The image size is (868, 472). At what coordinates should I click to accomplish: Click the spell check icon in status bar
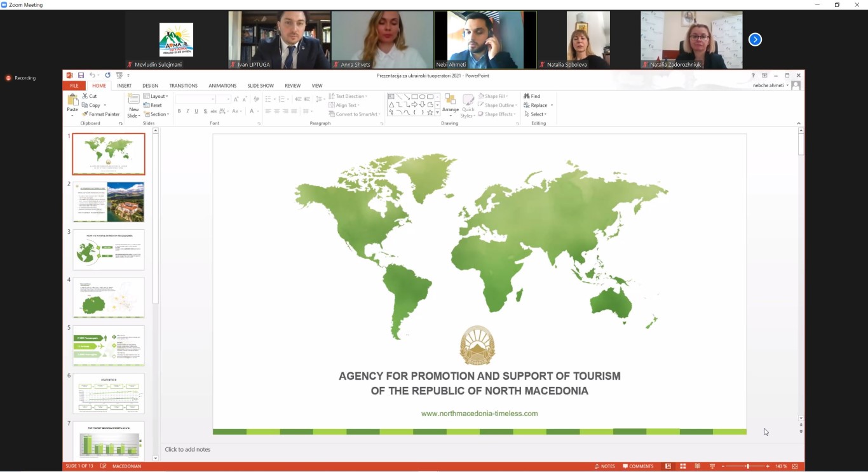point(104,466)
